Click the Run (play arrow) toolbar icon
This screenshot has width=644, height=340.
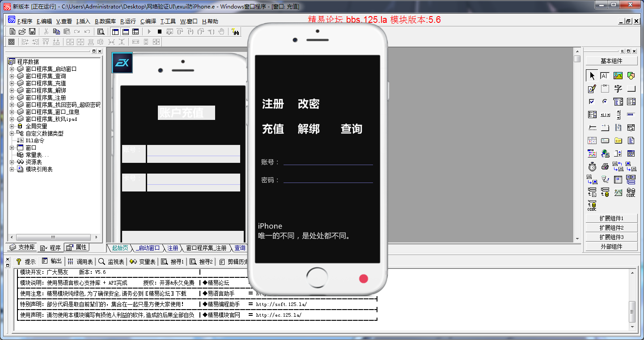pyautogui.click(x=149, y=31)
